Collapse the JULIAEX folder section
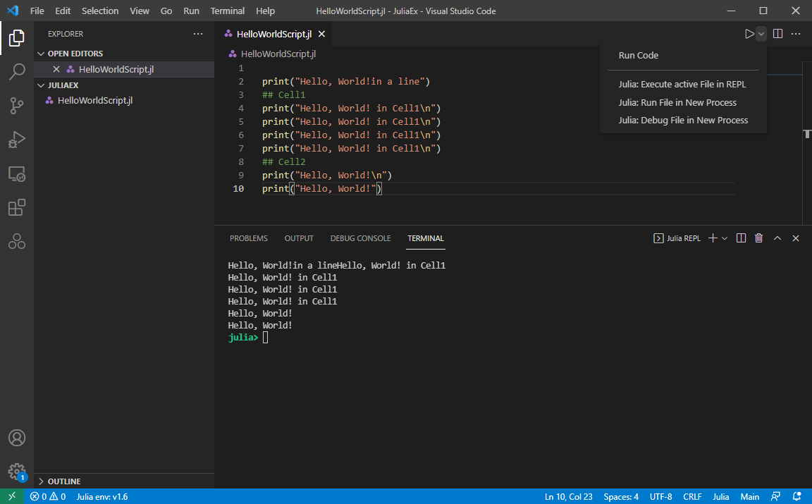The image size is (812, 504). coord(124,85)
